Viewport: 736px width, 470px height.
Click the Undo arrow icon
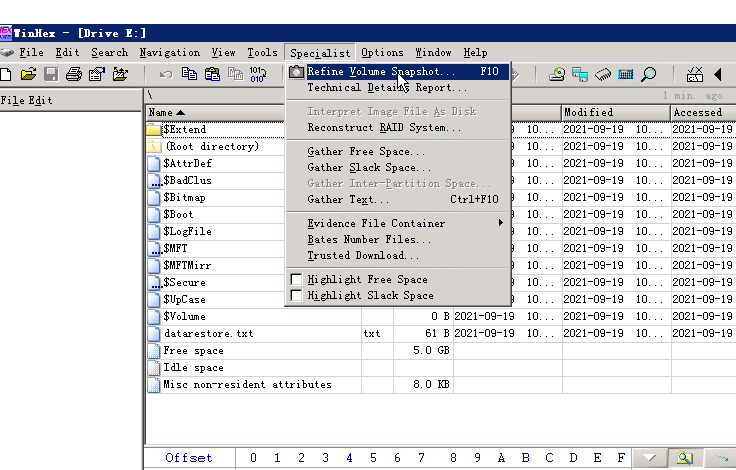166,74
